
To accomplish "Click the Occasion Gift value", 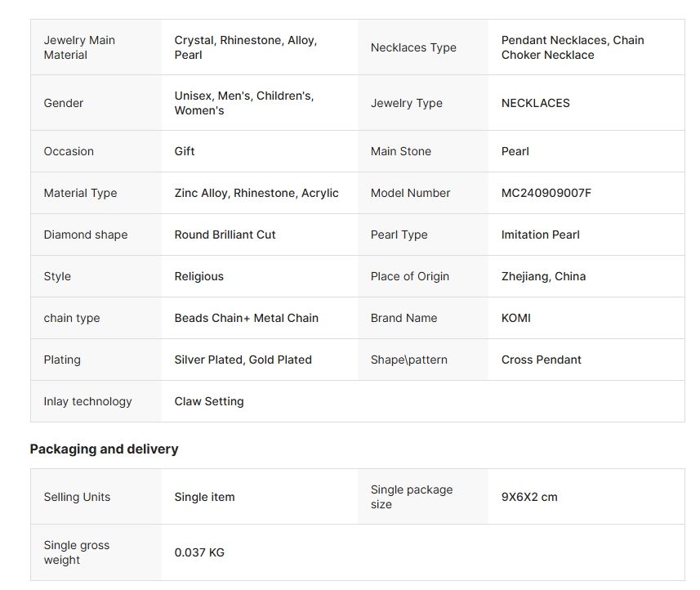I will click(x=185, y=151).
